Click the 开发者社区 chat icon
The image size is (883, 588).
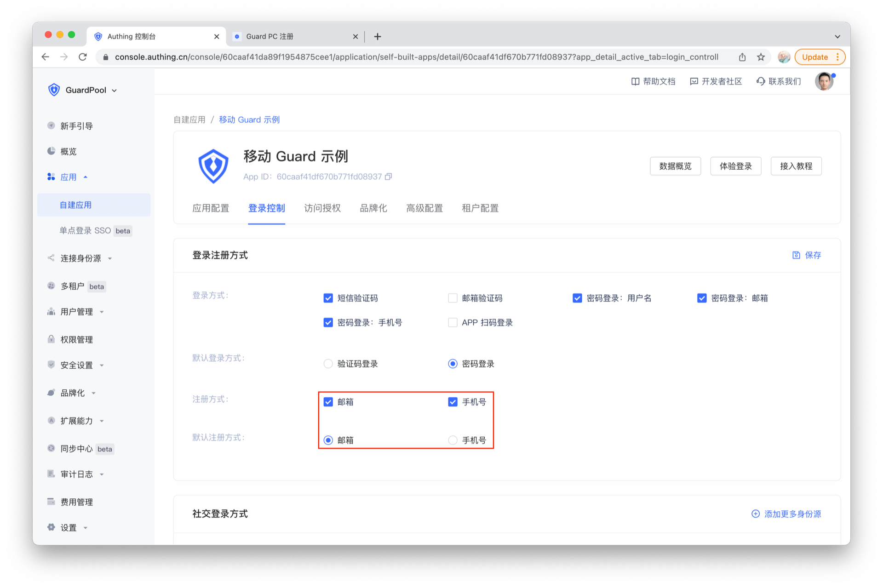694,81
